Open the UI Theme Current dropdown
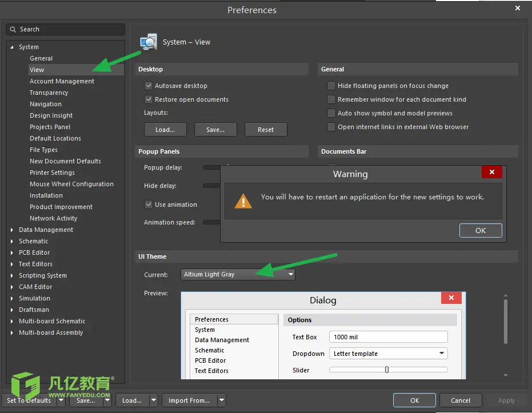 click(x=238, y=274)
